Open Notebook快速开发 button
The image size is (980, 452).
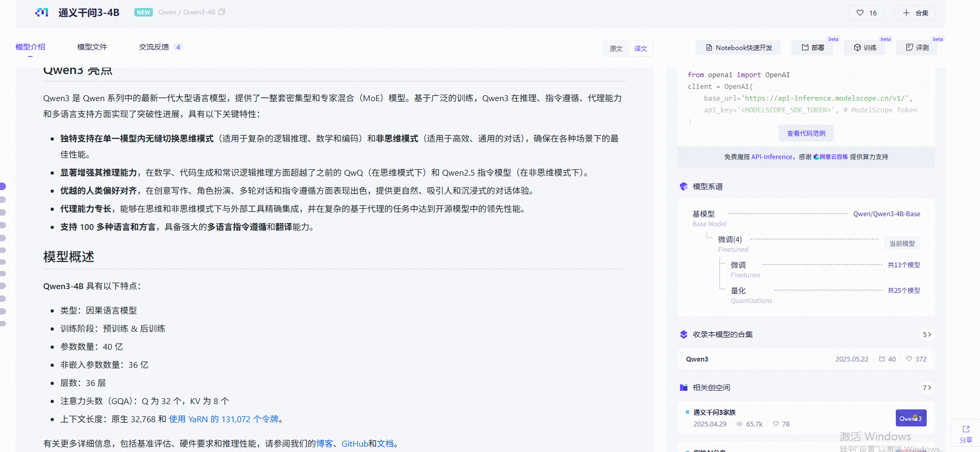click(738, 47)
